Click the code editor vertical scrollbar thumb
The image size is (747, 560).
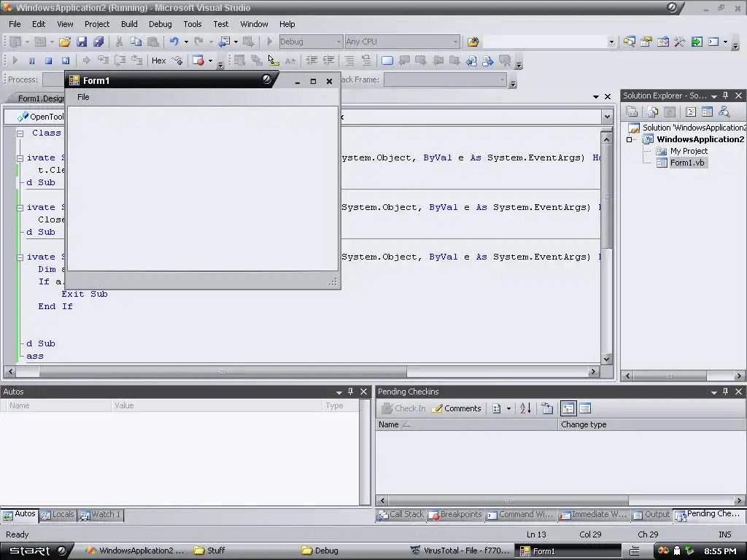point(606,196)
